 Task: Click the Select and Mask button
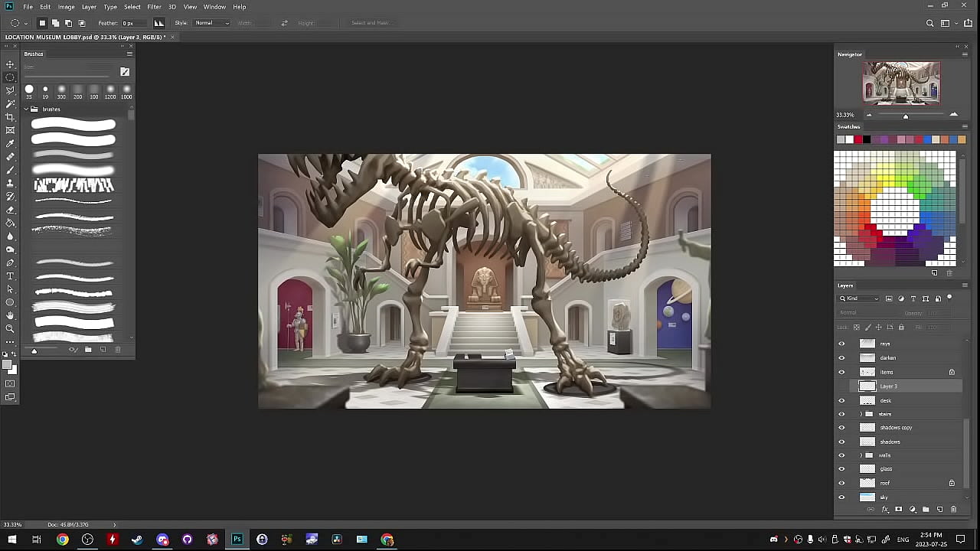pos(371,23)
